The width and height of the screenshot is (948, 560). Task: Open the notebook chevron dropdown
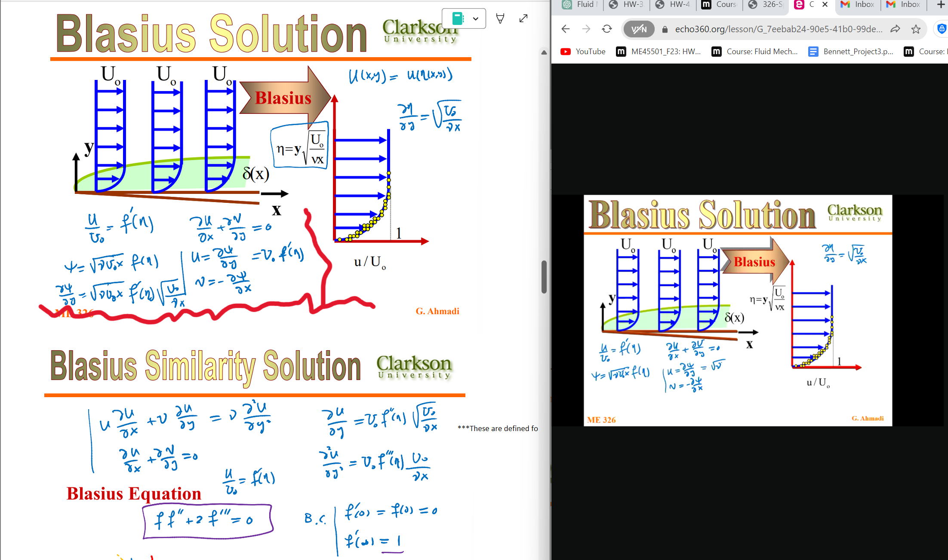(476, 18)
